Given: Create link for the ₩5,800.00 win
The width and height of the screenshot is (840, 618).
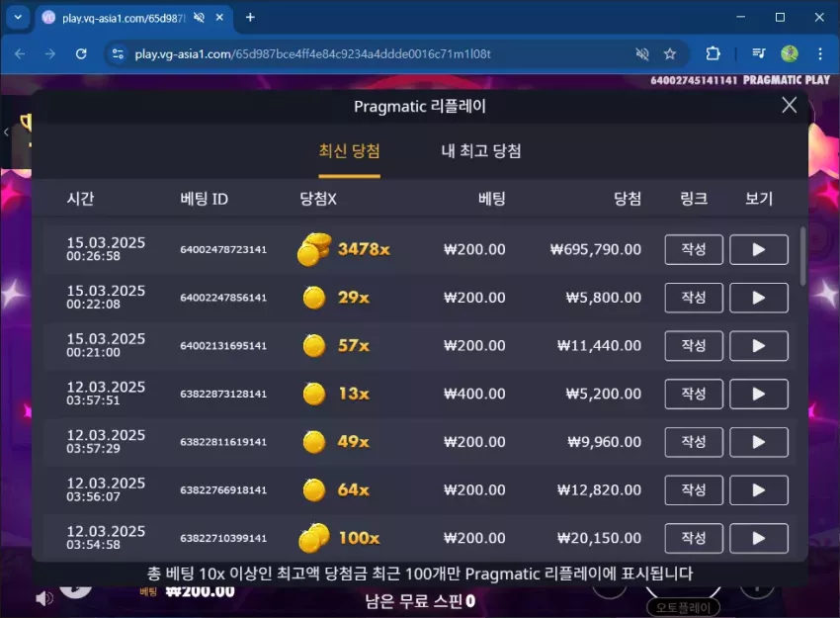Looking at the screenshot, I should pyautogui.click(x=694, y=298).
